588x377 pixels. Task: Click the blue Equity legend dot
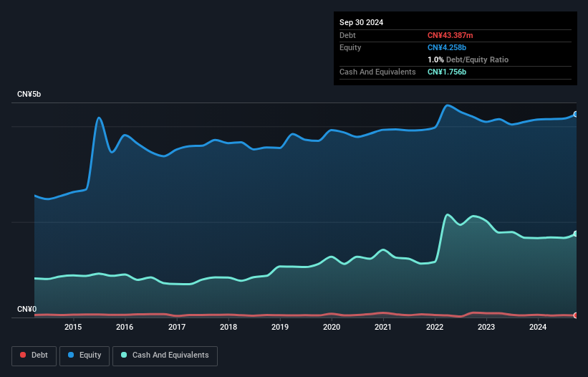pos(71,355)
